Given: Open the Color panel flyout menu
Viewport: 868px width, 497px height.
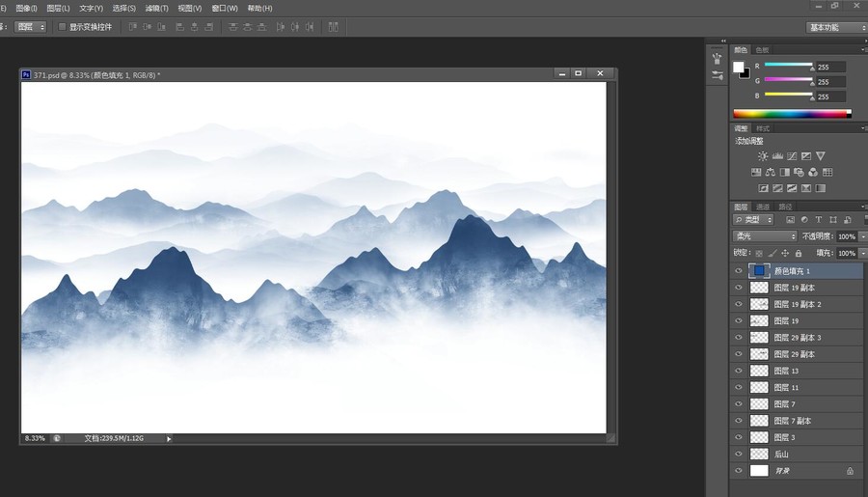Looking at the screenshot, I should pos(863,50).
